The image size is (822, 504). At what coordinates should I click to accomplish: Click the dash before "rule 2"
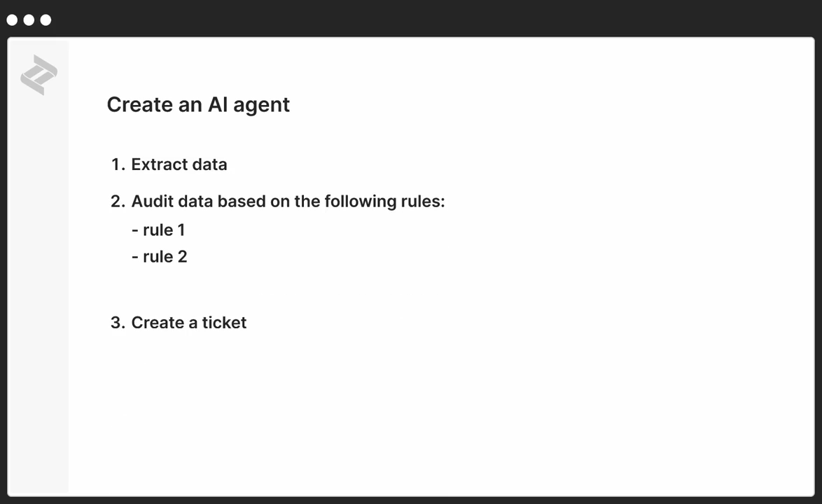(134, 257)
